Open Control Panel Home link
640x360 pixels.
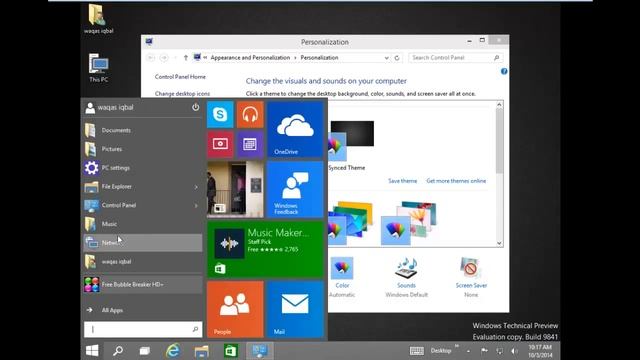(180, 77)
